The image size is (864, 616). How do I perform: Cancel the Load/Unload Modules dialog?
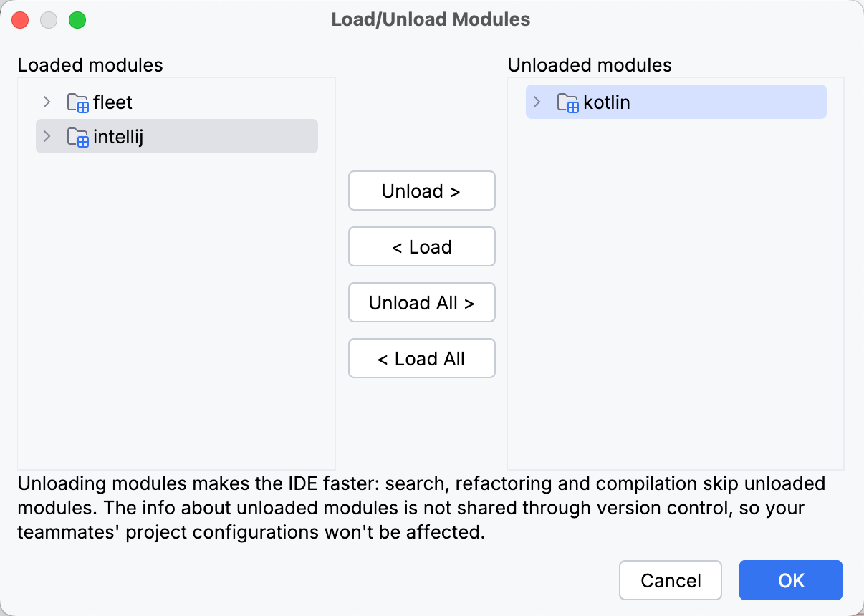click(x=671, y=580)
